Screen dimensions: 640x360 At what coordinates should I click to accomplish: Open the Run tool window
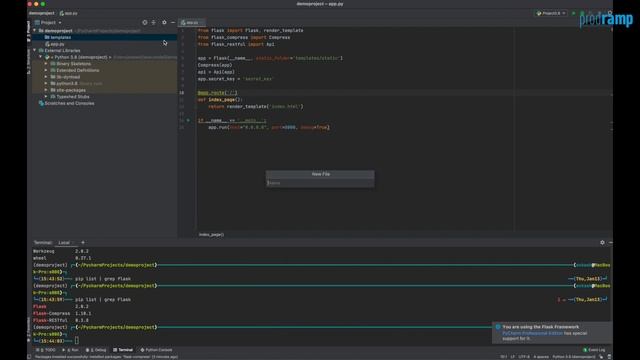70,350
